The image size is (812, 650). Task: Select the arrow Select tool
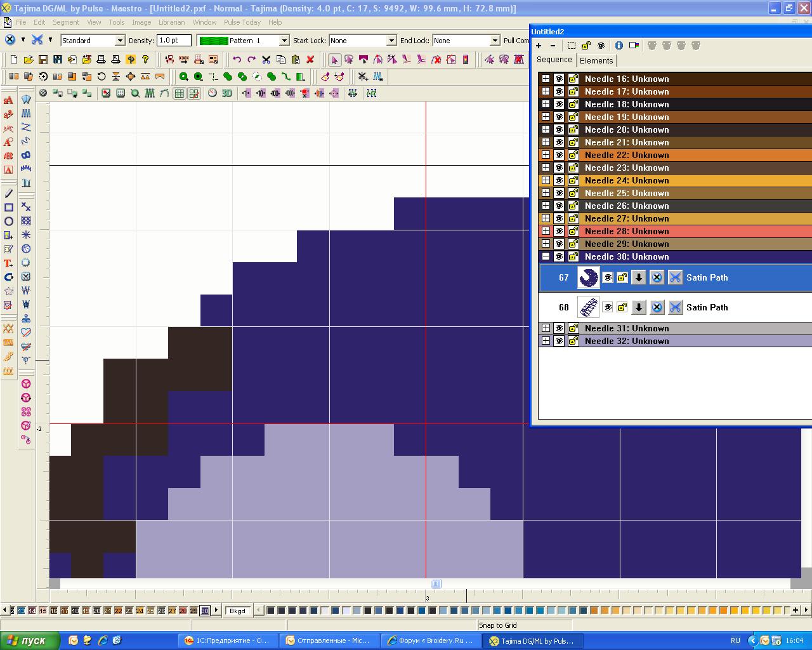(334, 60)
